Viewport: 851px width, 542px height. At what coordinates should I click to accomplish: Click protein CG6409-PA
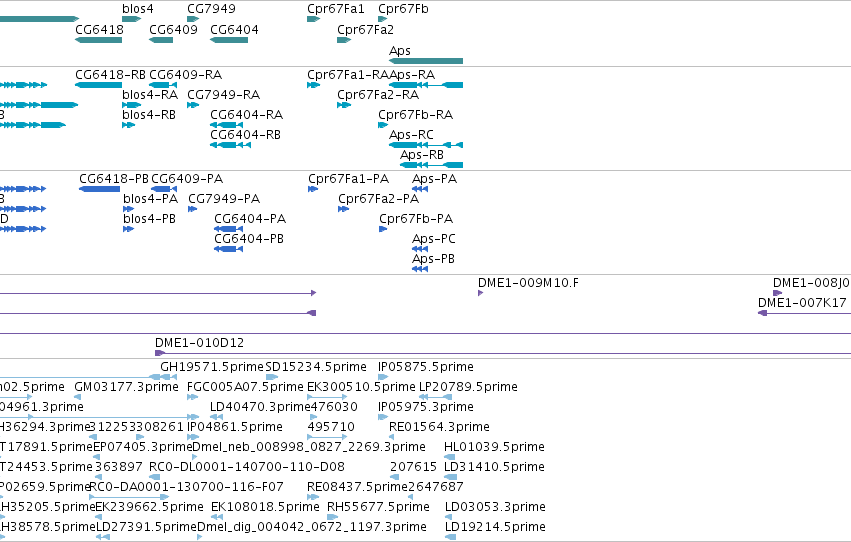click(x=187, y=179)
